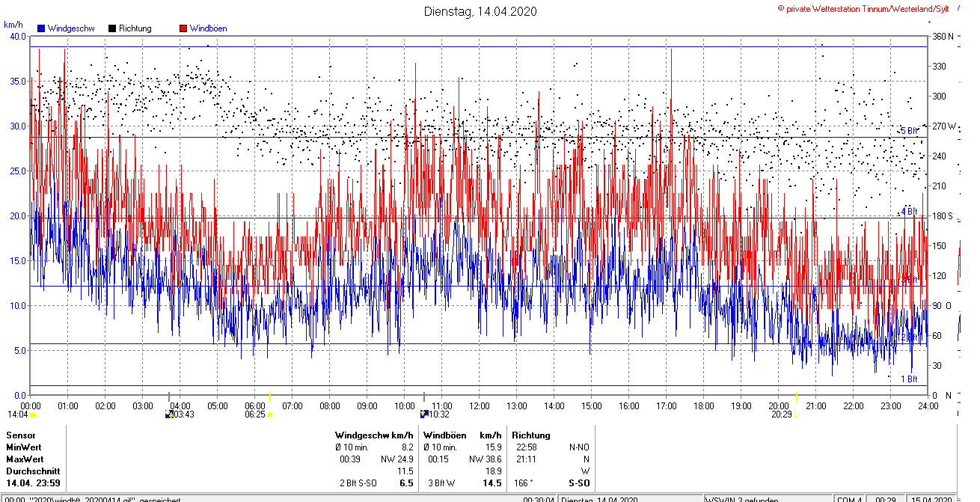Viewport: 980px width, 502px height.
Task: Click the 03:43 time marker label
Action: [184, 414]
